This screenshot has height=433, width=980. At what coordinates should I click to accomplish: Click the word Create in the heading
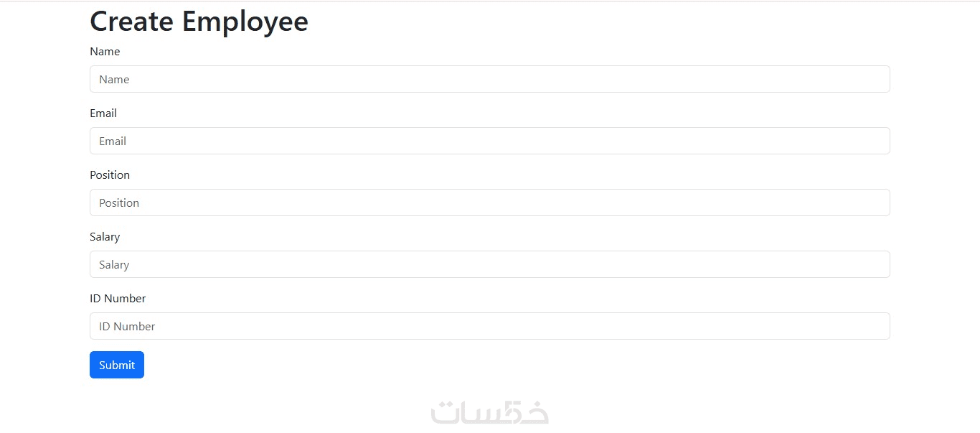[132, 22]
